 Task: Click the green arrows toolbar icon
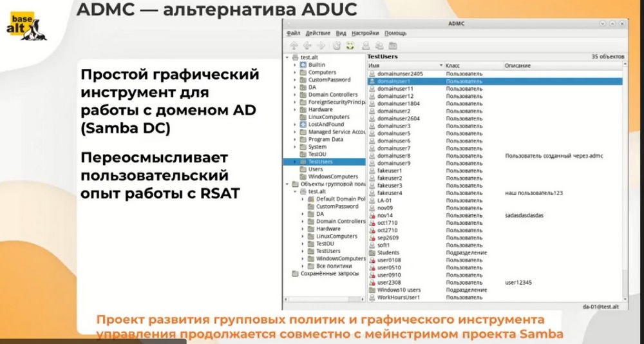click(x=350, y=46)
